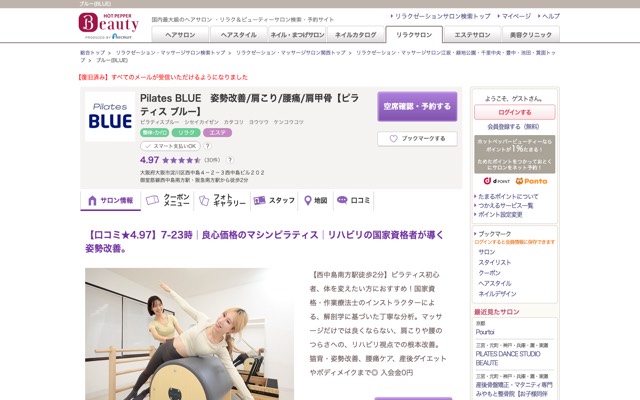This screenshot has width=640, height=400.
Task: Switch to 口コミ tab text
Action: tap(360, 200)
